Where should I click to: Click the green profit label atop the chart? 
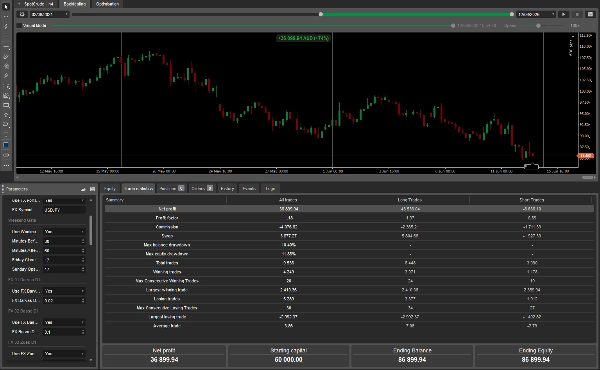(303, 38)
